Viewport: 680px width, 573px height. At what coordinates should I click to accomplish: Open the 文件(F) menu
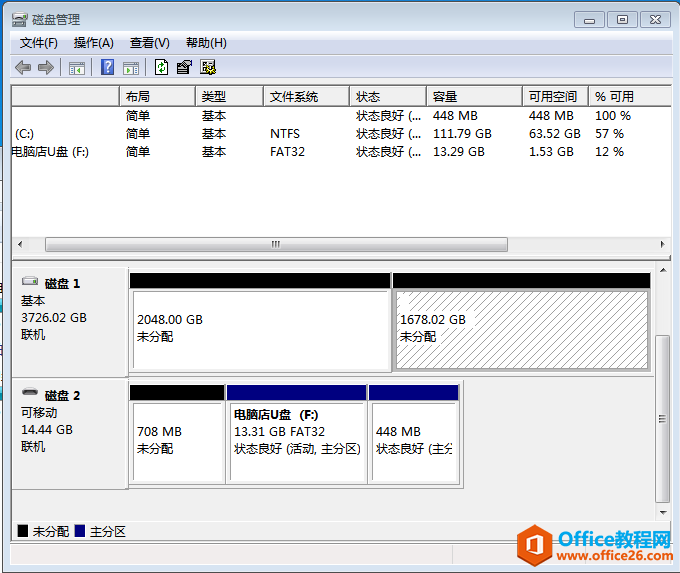pos(39,43)
